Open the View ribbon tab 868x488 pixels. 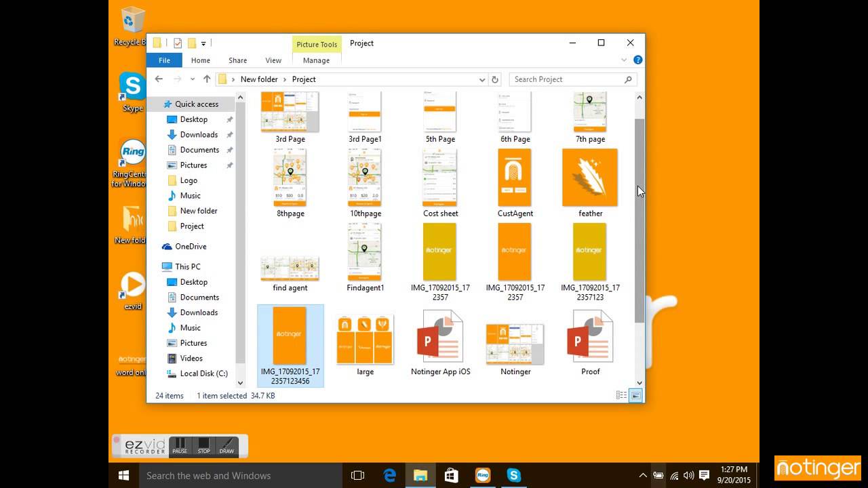click(273, 60)
